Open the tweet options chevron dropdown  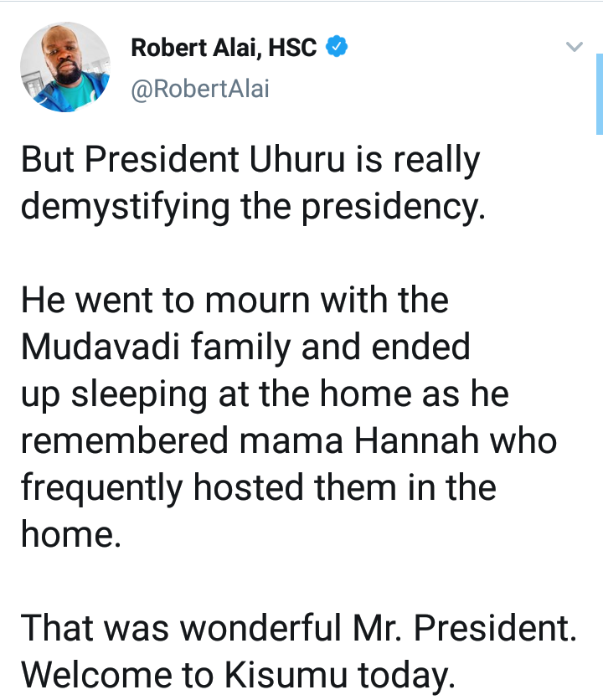pyautogui.click(x=574, y=48)
